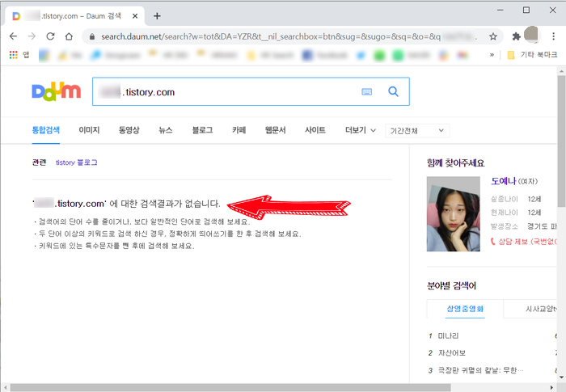Click the browser forward arrow
Image resolution: width=566 pixels, height=392 pixels.
point(32,36)
